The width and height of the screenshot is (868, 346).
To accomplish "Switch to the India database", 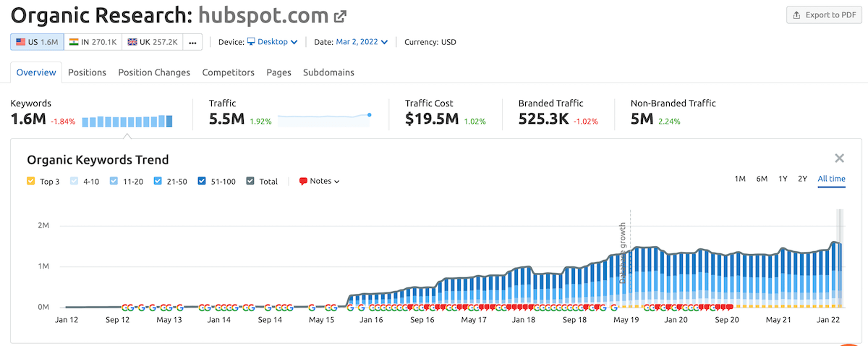I will (93, 42).
